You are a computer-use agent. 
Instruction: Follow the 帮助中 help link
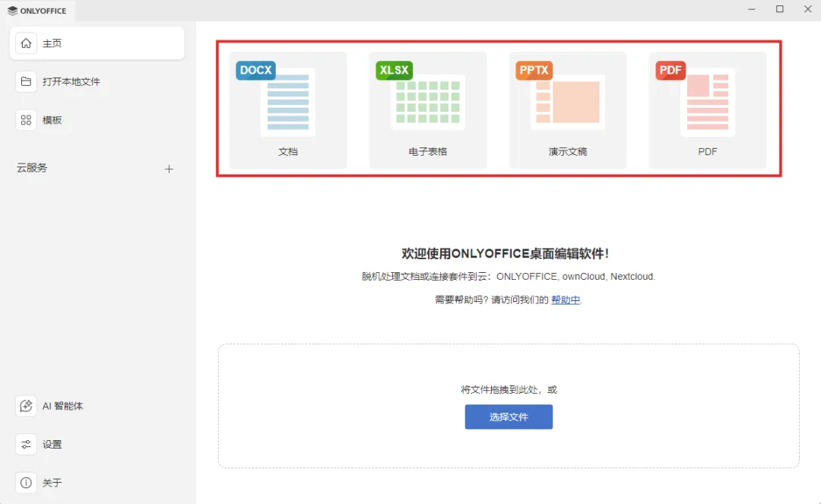click(566, 300)
